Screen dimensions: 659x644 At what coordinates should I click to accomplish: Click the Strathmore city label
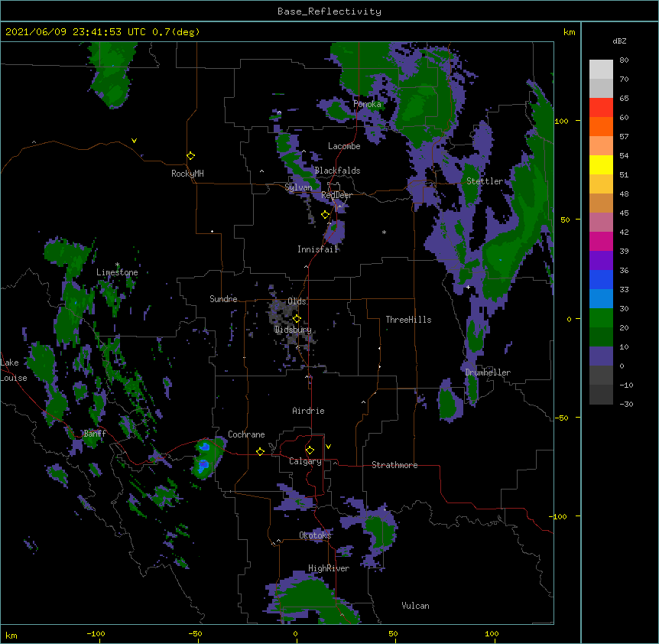pos(394,465)
